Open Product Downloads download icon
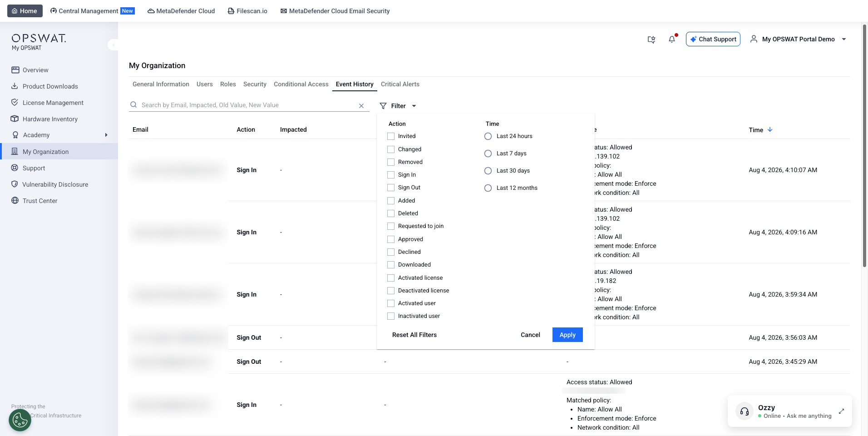This screenshot has width=868, height=436. pos(15,86)
